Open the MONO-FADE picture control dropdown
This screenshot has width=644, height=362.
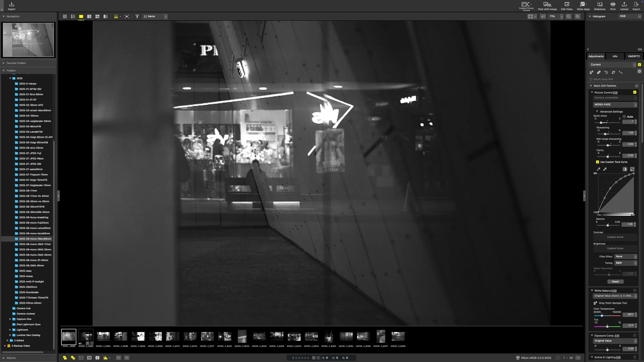pos(615,105)
